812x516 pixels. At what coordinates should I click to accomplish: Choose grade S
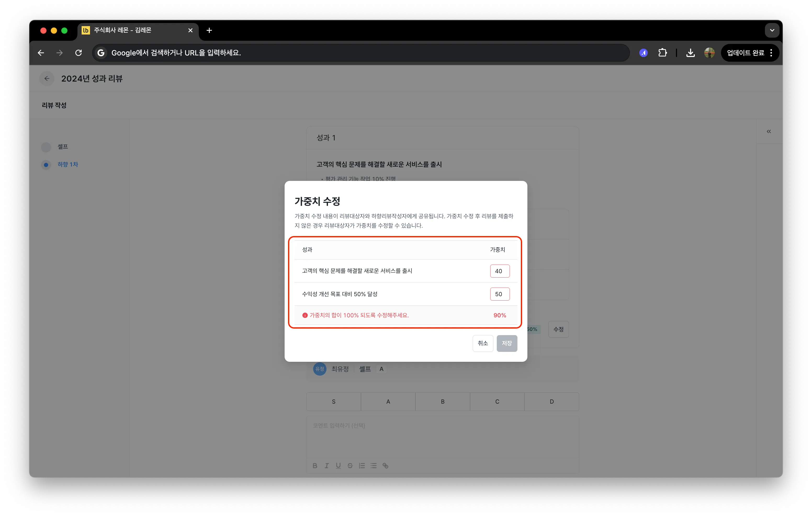334,402
